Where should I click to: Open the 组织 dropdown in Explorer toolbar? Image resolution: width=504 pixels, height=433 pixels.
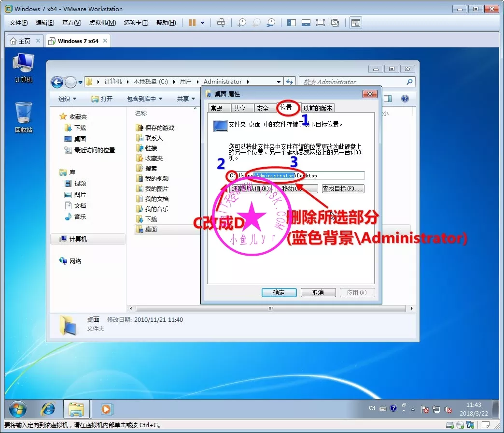coord(67,99)
